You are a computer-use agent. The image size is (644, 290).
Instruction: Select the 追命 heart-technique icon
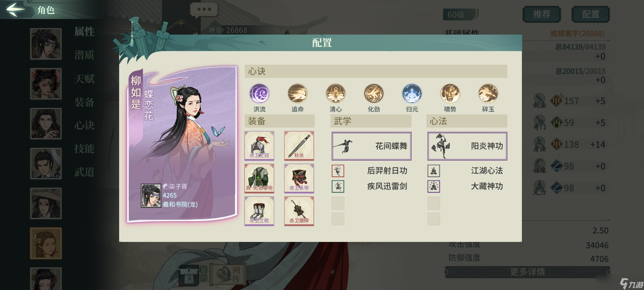pyautogui.click(x=297, y=93)
